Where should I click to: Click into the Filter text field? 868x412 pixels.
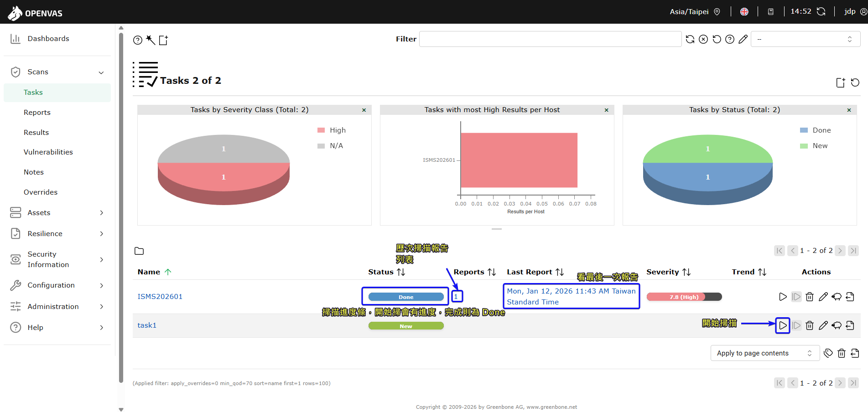pyautogui.click(x=550, y=39)
